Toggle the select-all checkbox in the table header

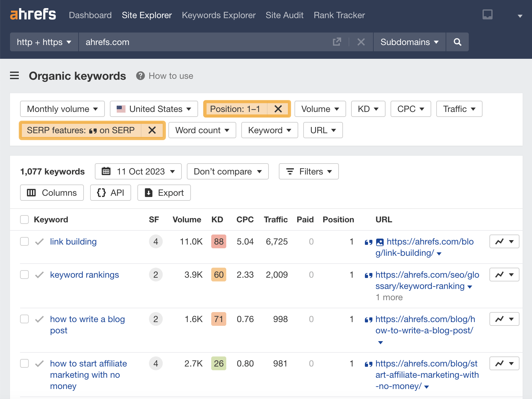tap(24, 220)
